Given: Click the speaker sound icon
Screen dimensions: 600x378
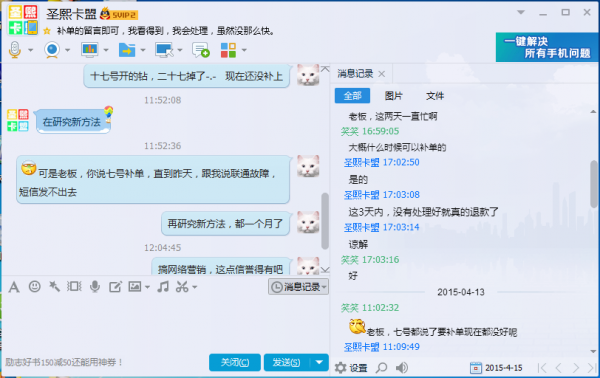Looking at the screenshot, I should click(401, 368).
